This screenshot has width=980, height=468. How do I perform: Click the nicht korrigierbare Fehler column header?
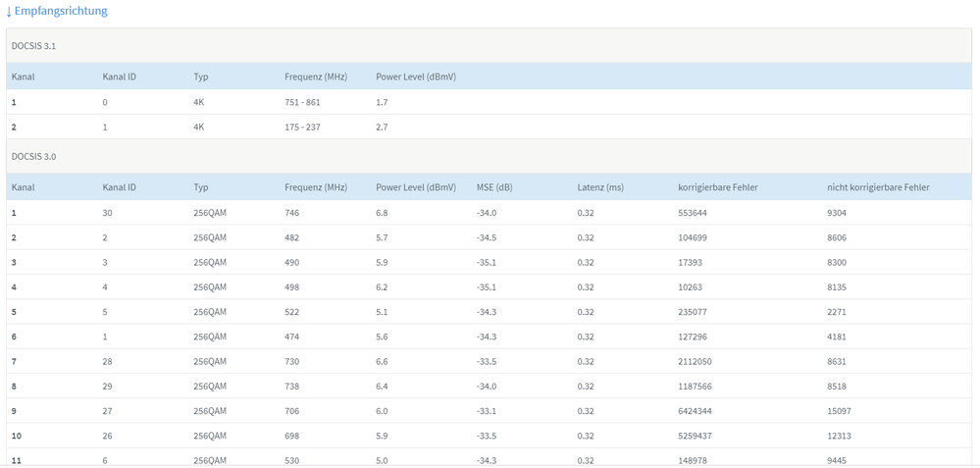point(878,186)
